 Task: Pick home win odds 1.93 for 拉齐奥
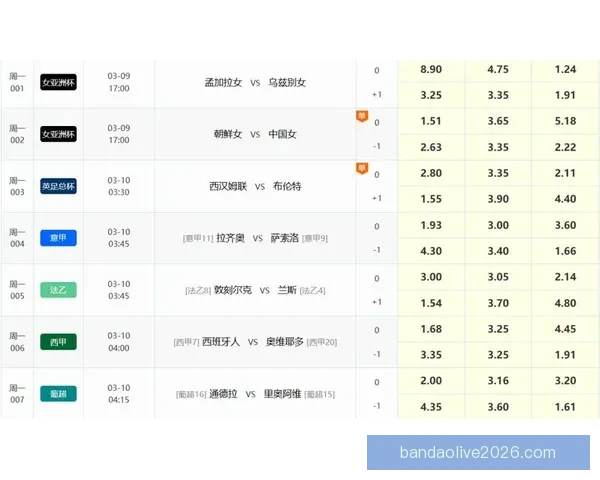click(x=431, y=225)
